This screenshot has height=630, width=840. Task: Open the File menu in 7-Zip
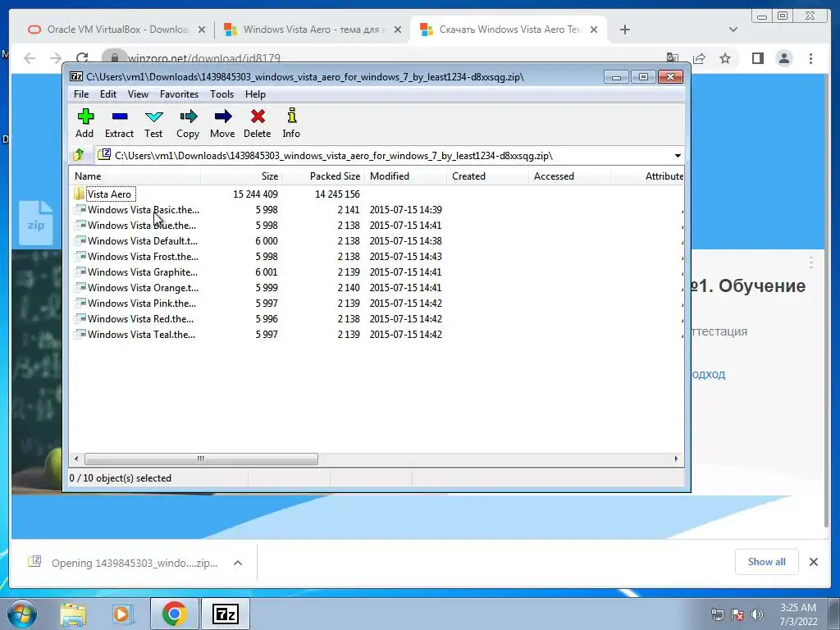(x=81, y=94)
